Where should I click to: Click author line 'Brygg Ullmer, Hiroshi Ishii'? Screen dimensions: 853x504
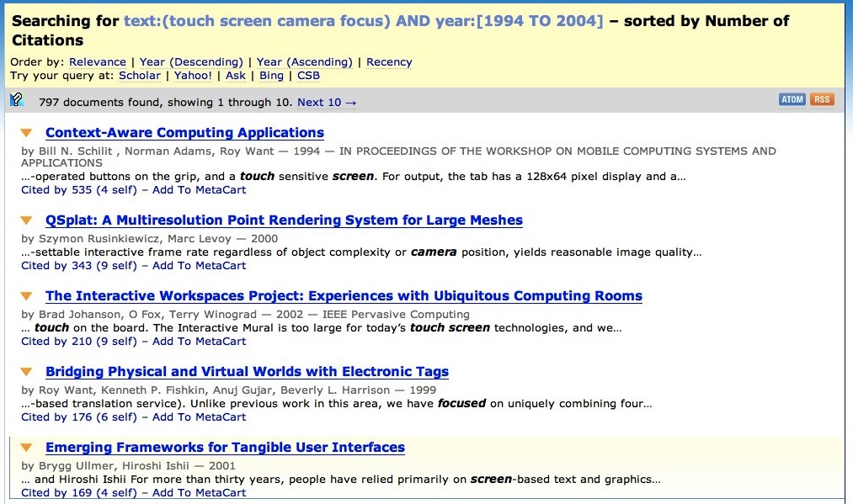[128, 465]
